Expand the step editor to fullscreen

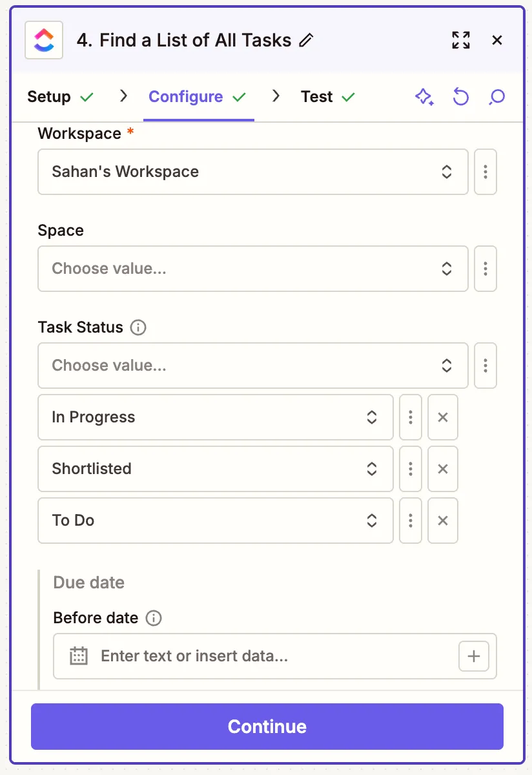(x=461, y=40)
